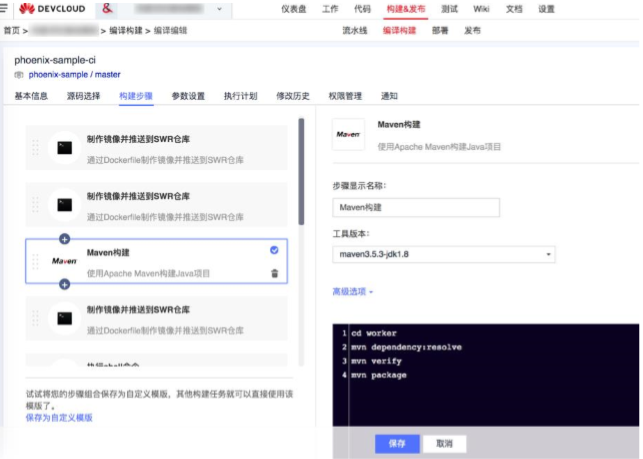Select the Maven构建 step card title
643x459 pixels.
point(108,253)
